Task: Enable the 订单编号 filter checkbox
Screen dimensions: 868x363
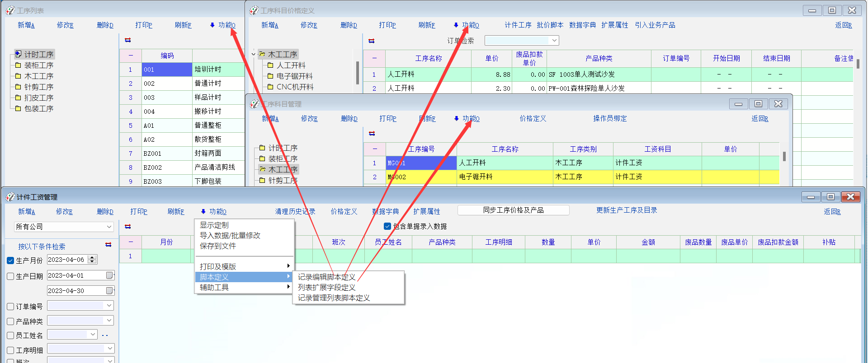Action: pos(11,307)
